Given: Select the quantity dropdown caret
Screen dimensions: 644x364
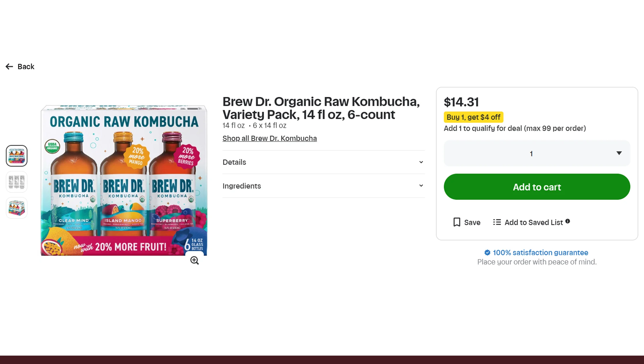Looking at the screenshot, I should click(x=619, y=153).
